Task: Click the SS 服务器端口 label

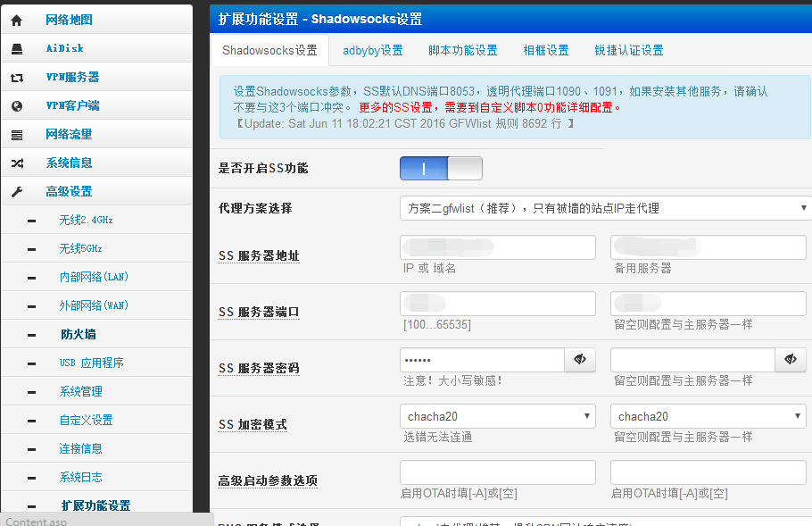Action: tap(259, 312)
